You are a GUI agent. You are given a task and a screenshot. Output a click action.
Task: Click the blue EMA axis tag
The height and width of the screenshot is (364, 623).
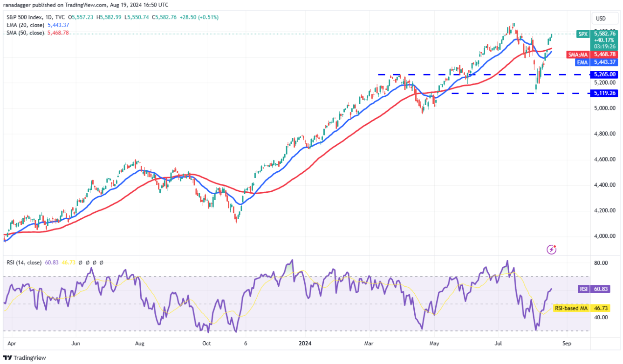pyautogui.click(x=582, y=62)
